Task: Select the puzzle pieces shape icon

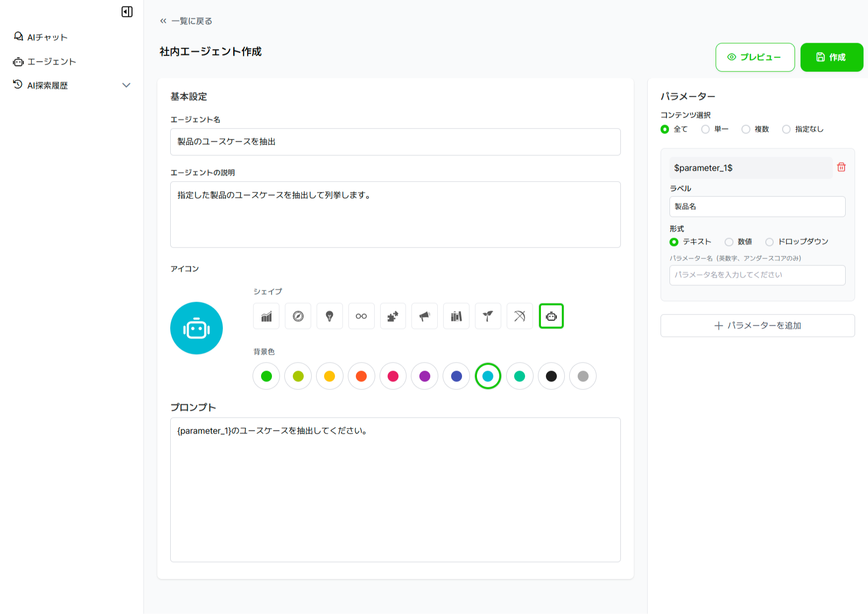Action: [x=393, y=316]
